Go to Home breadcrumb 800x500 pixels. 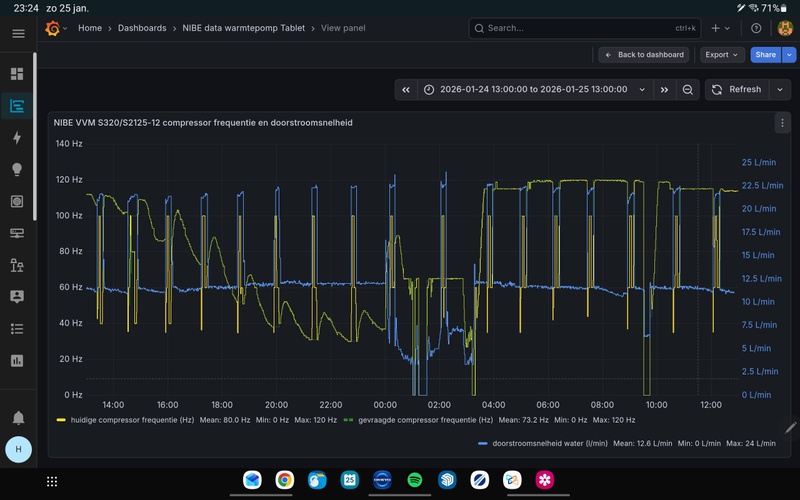click(90, 28)
